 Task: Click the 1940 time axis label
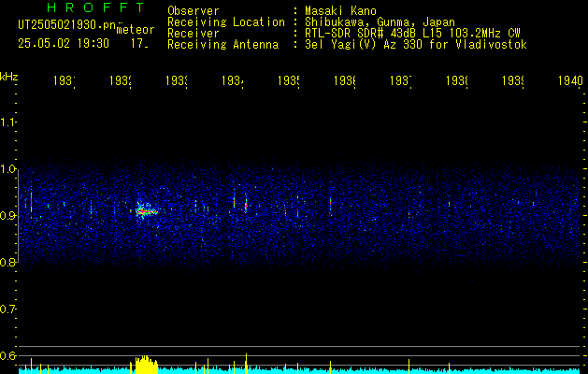(x=570, y=81)
